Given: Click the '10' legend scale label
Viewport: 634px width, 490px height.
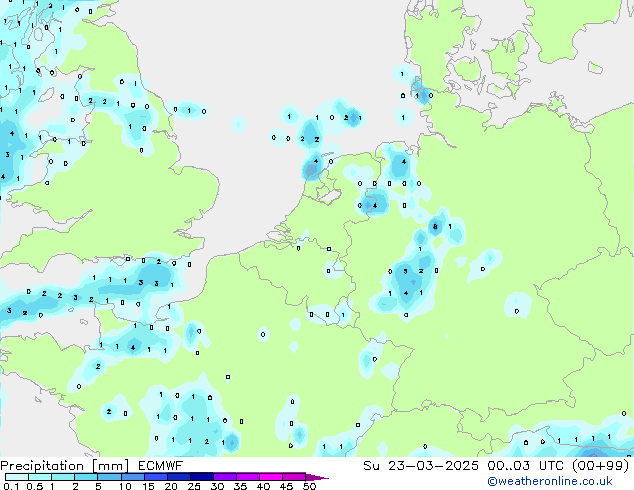Looking at the screenshot, I should pos(125,486).
